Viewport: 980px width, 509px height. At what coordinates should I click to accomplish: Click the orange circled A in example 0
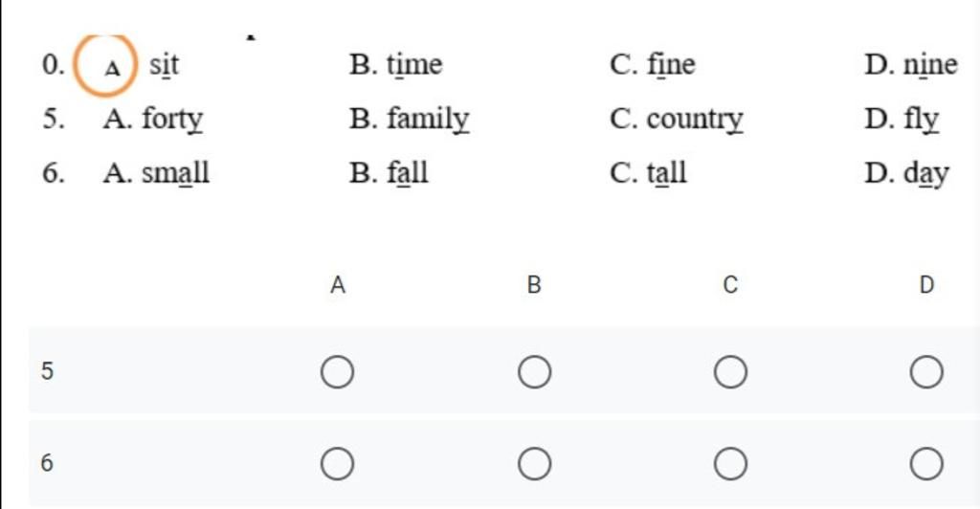point(105,65)
